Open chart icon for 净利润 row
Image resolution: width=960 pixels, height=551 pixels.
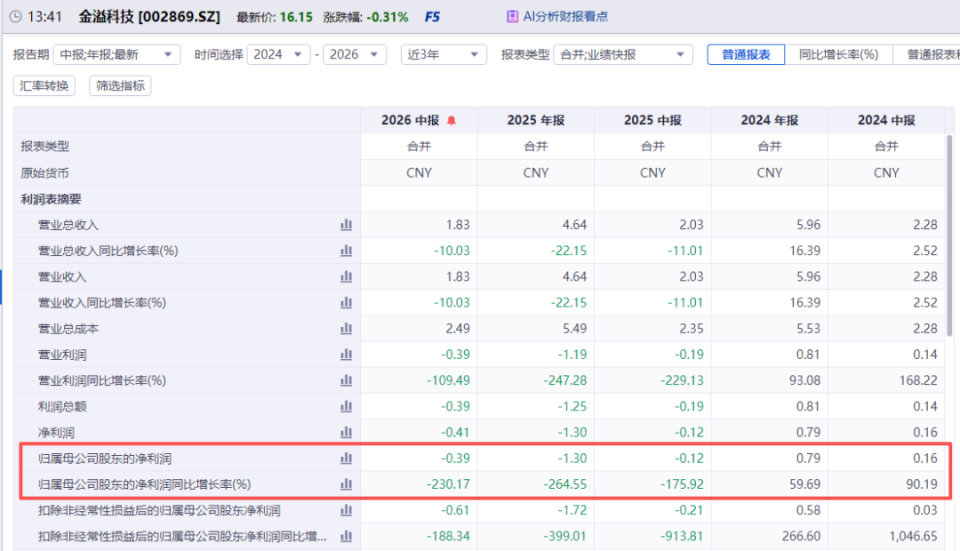tap(346, 432)
